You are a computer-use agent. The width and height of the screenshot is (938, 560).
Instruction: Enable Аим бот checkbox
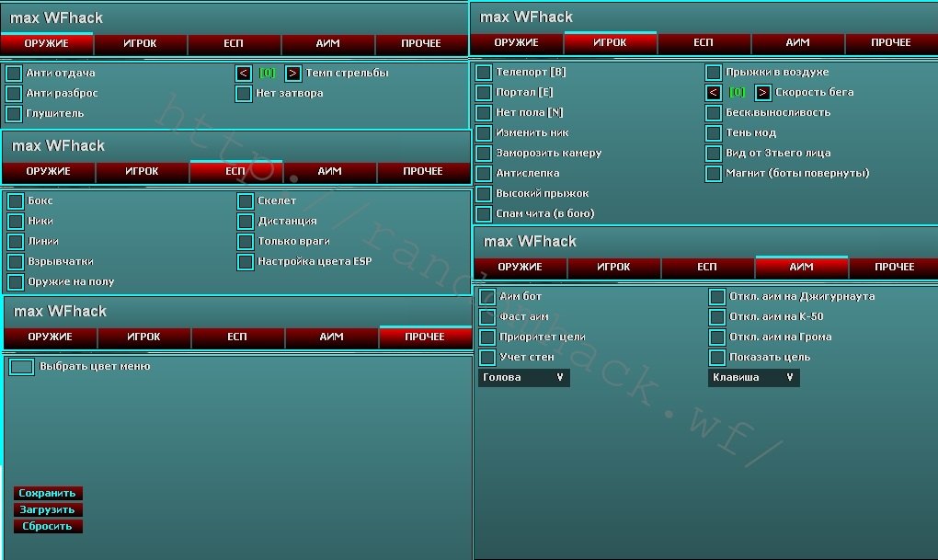tap(487, 297)
